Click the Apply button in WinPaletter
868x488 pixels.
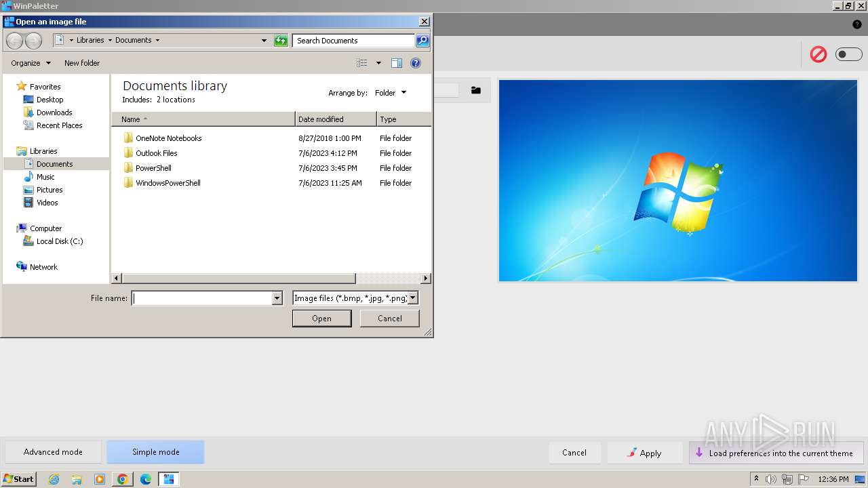tap(644, 453)
